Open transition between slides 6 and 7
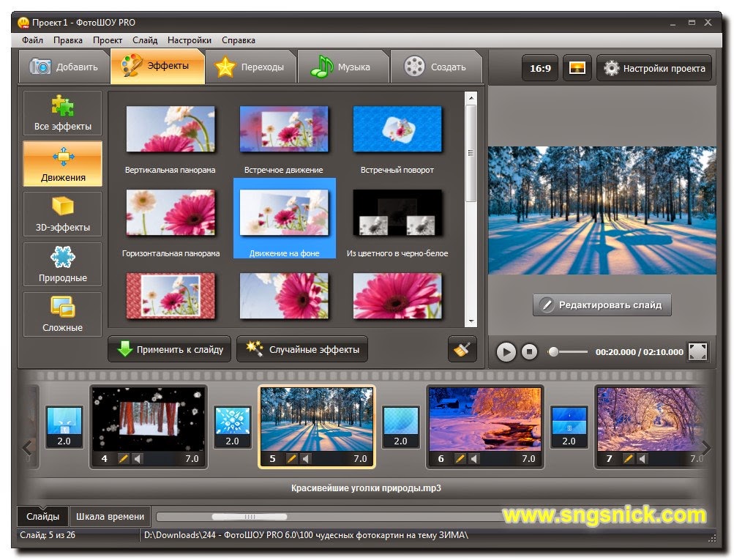The image size is (734, 560). [x=569, y=427]
